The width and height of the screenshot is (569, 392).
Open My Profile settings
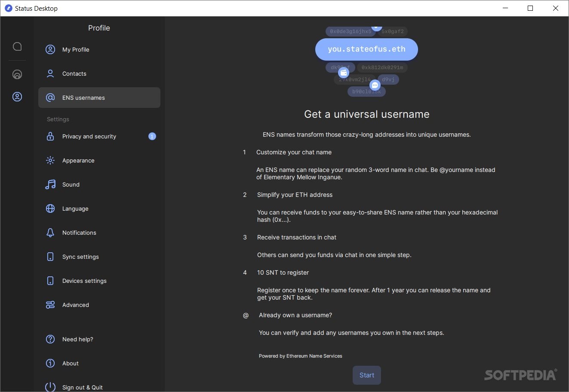click(x=99, y=49)
